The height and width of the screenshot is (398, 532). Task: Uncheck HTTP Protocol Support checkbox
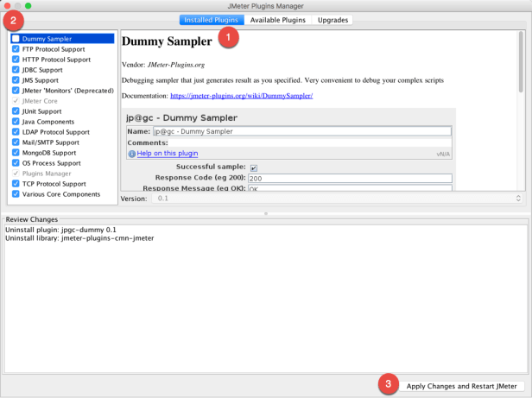pos(16,60)
